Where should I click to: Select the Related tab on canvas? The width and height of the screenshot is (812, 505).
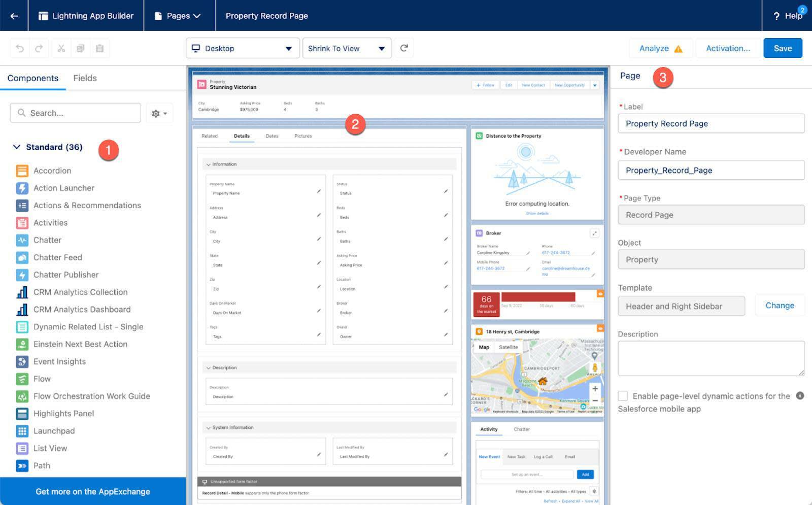(x=210, y=136)
